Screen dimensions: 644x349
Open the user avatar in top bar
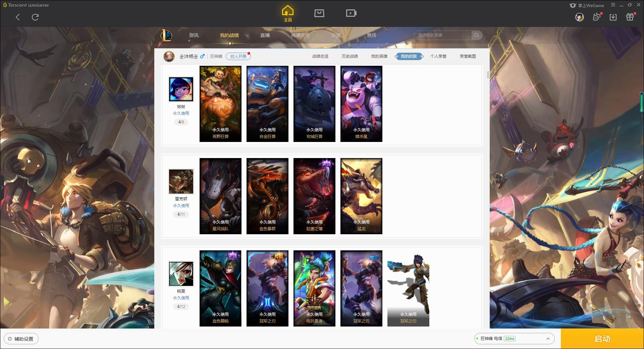579,17
